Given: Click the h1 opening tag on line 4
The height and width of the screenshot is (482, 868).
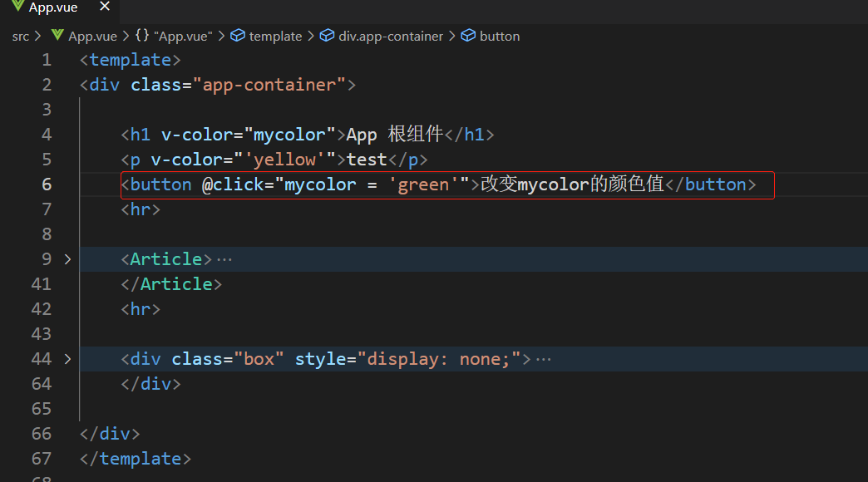Looking at the screenshot, I should (140, 135).
